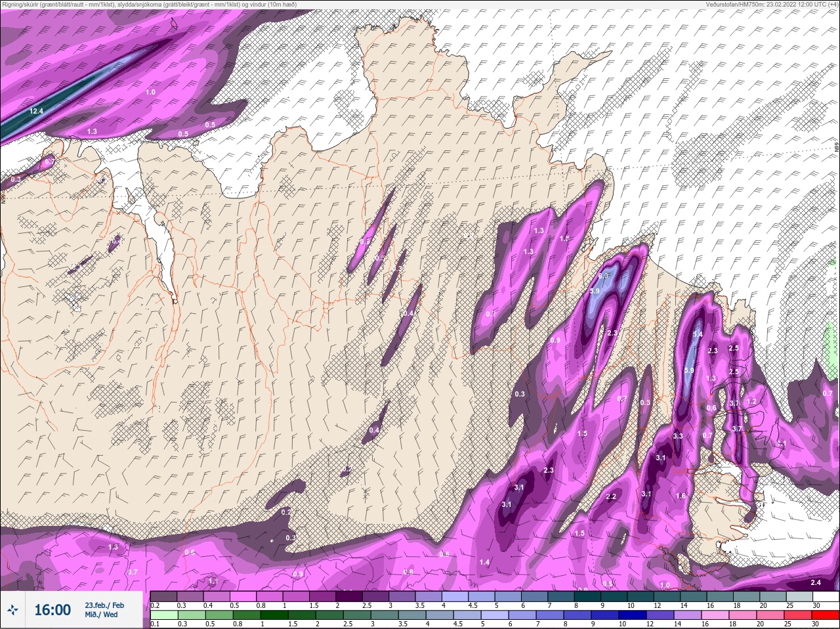Select lower legend swatch between 0.1 and 0.3
The width and height of the screenshot is (840, 629).
click(164, 615)
